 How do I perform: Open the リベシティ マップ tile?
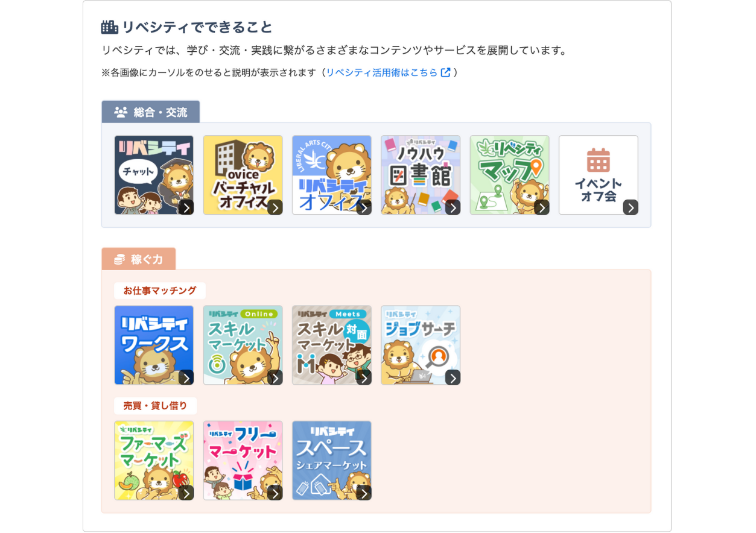tap(509, 175)
